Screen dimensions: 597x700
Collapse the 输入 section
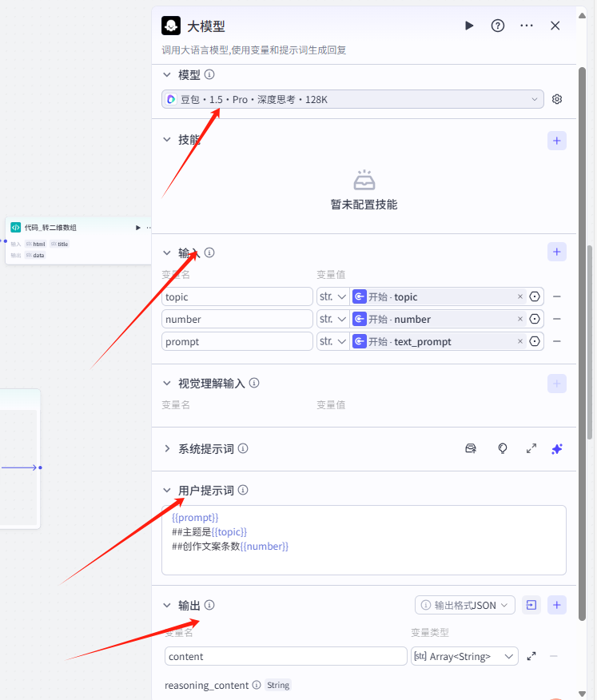[167, 253]
